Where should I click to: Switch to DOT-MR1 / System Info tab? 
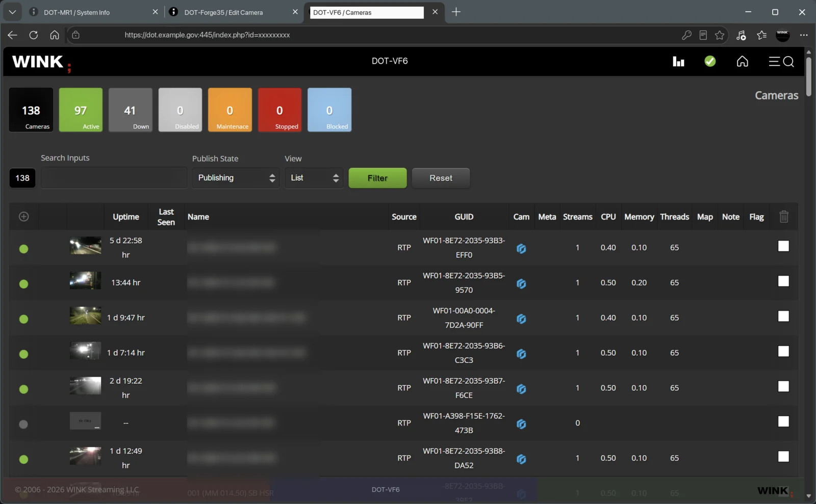(x=93, y=12)
